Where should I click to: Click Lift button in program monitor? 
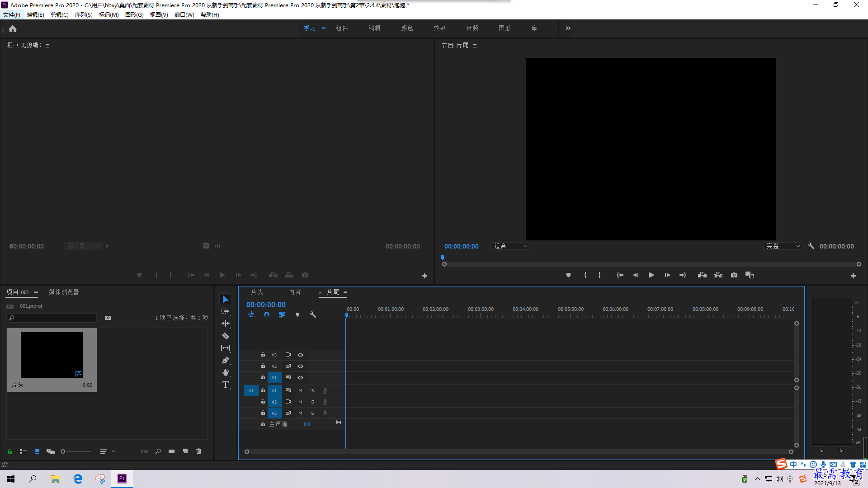702,275
